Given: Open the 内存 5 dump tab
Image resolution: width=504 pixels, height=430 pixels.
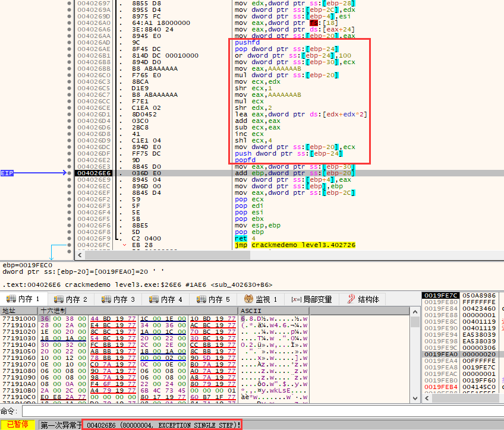Looking at the screenshot, I should pos(214,299).
